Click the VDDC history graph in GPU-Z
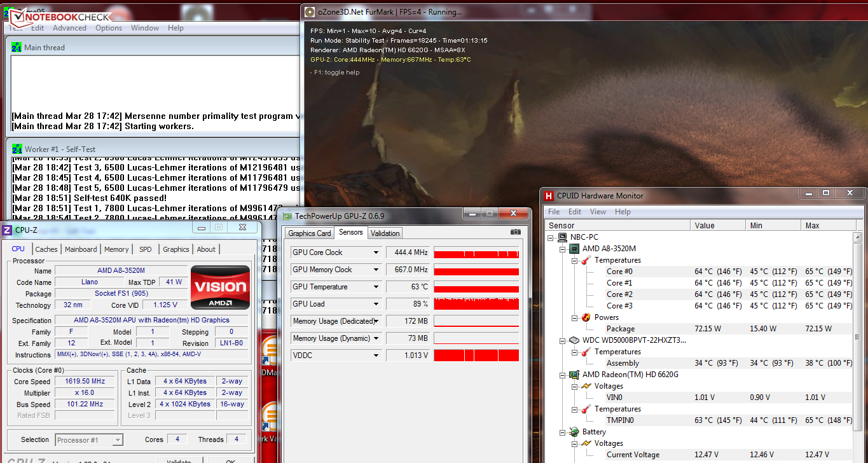 476,356
